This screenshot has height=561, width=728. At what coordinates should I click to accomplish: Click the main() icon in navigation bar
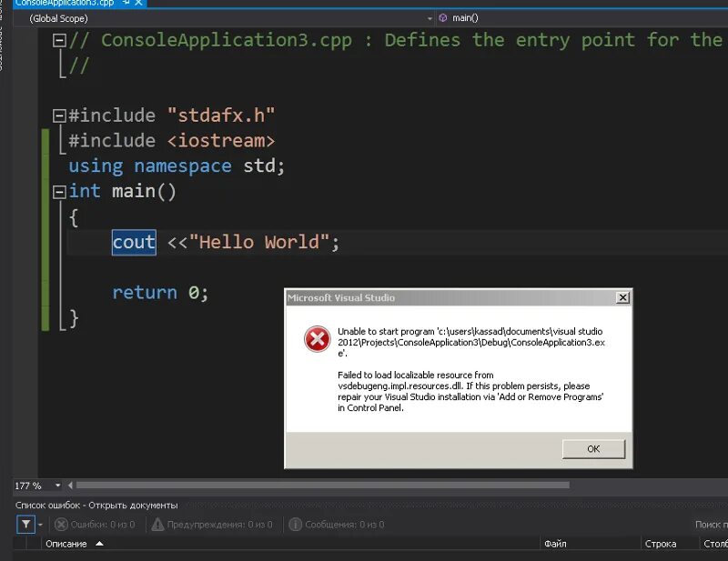click(x=443, y=18)
